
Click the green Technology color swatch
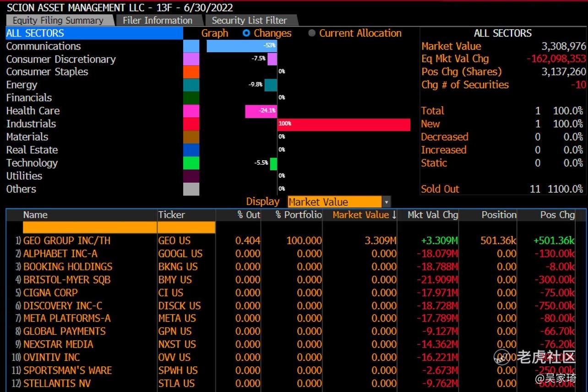[191, 163]
